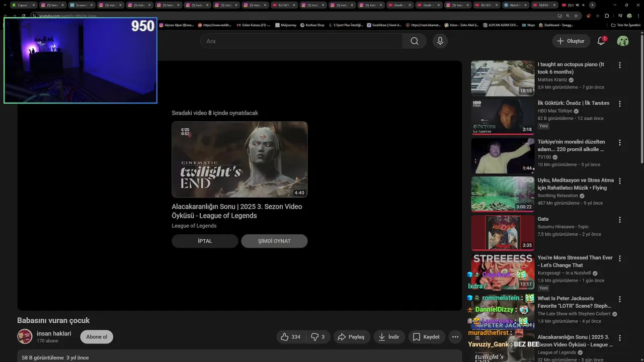644x362 pixels.
Task: Cancel autoplay with İPTAL
Action: 205,241
